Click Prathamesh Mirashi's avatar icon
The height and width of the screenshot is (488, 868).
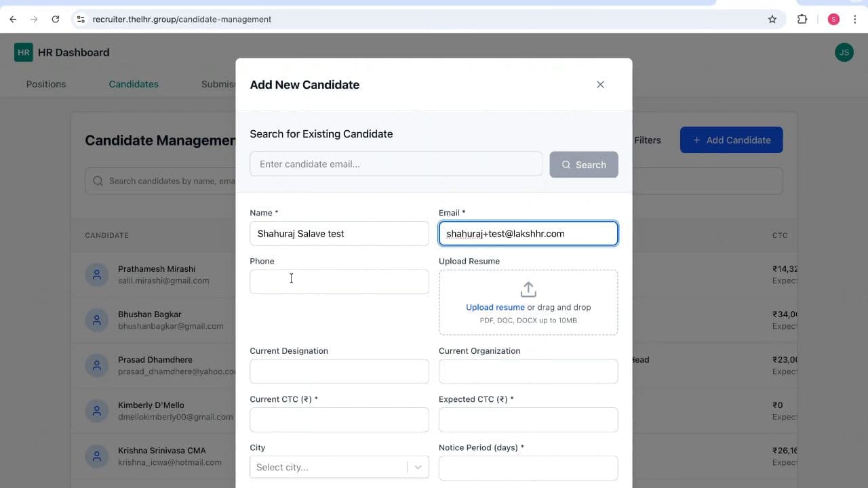[x=97, y=274]
